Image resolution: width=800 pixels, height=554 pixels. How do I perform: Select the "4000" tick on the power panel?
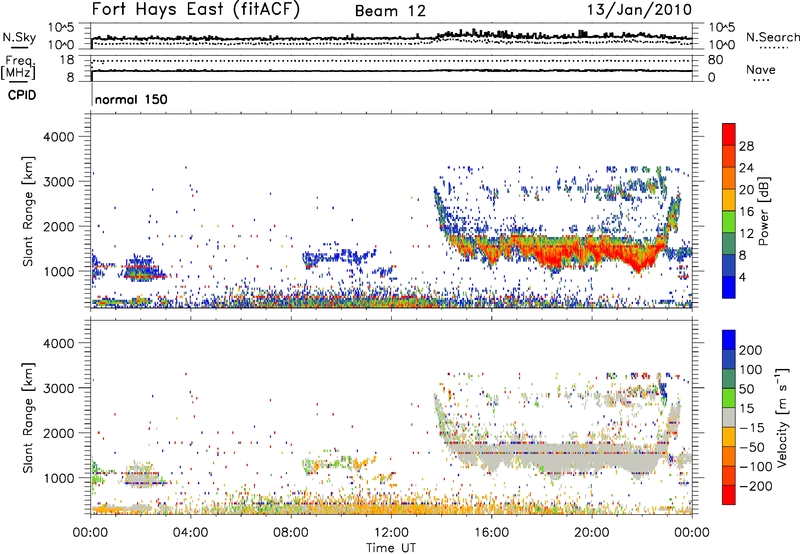(58, 137)
